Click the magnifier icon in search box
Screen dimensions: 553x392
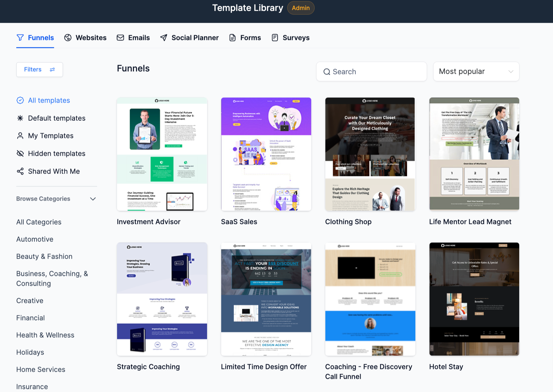click(x=327, y=72)
